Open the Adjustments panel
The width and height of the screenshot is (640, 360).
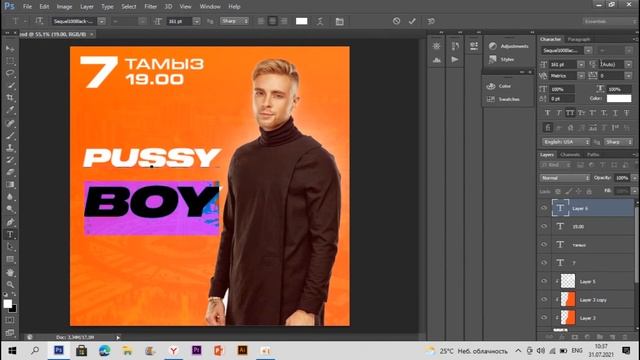coord(509,46)
